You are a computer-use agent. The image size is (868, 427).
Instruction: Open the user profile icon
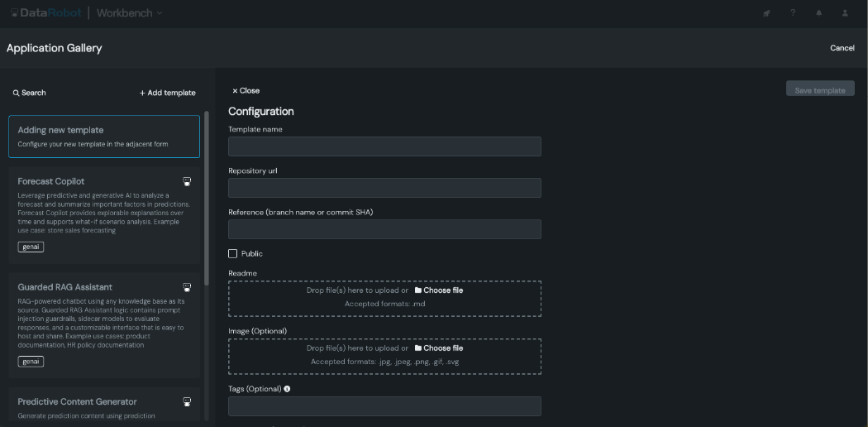[845, 13]
